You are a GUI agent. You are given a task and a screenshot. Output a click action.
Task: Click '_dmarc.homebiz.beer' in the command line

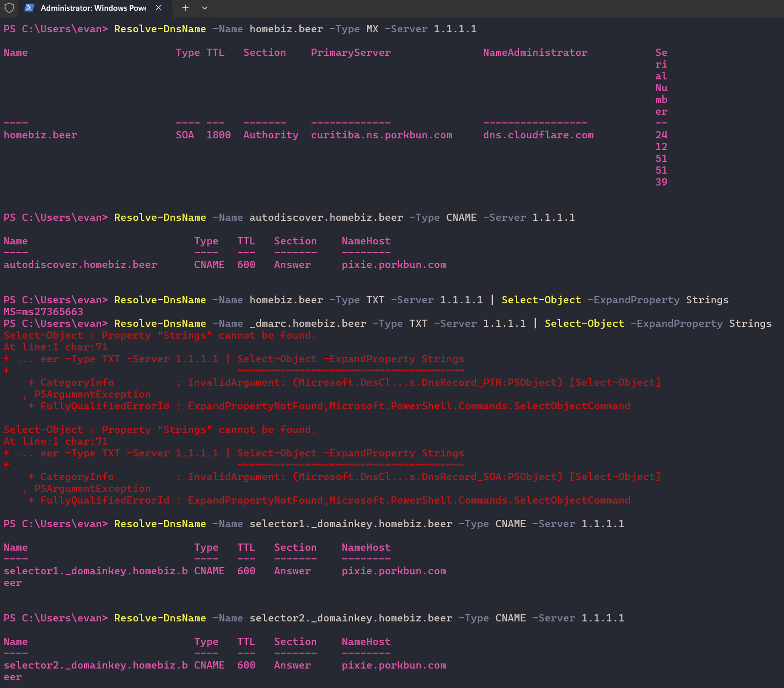(308, 324)
